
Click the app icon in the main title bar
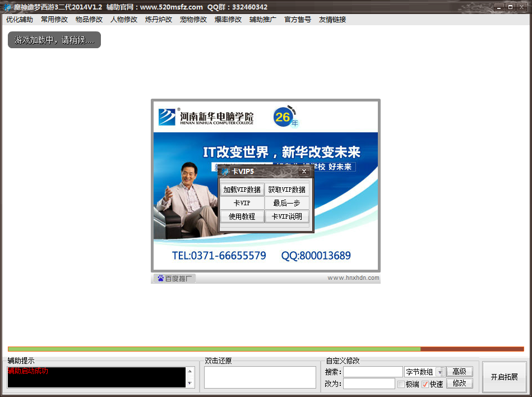click(8, 7)
